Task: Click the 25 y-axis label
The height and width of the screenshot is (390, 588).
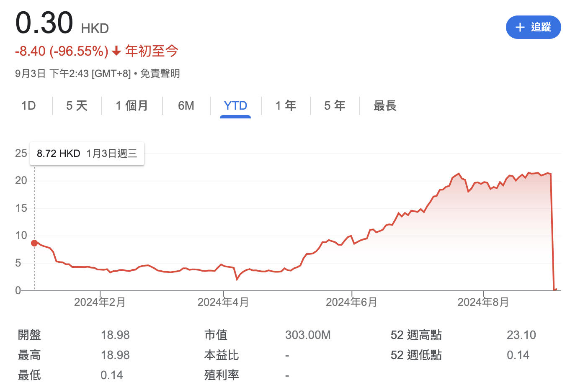Action: pyautogui.click(x=21, y=153)
